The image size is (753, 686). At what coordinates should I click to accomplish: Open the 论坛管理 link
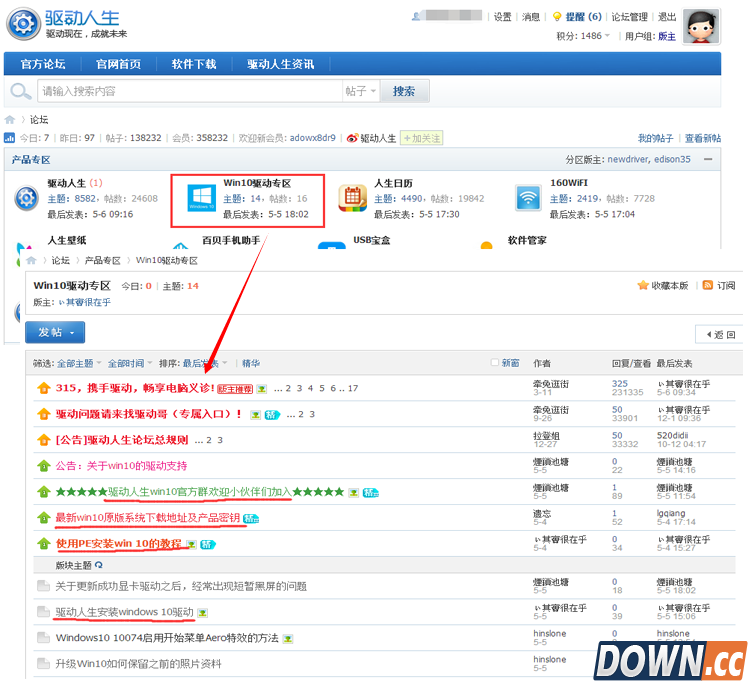click(x=630, y=17)
